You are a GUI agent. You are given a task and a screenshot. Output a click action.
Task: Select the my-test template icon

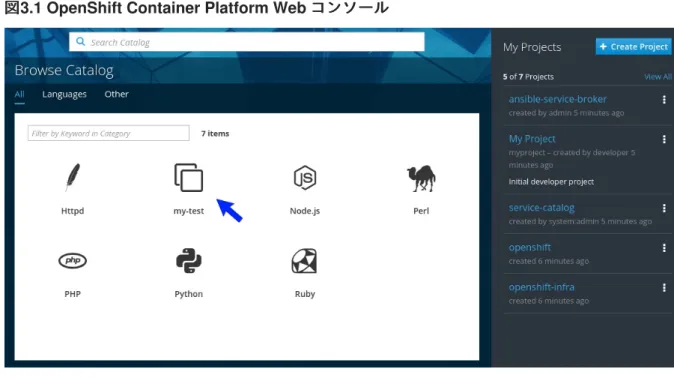pos(189,177)
